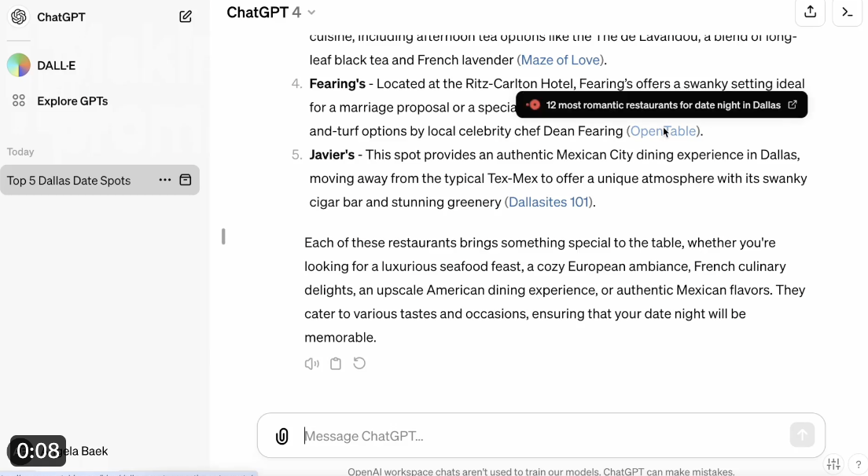Open DALL·E from the sidebar
This screenshot has width=868, height=476.
tap(56, 66)
